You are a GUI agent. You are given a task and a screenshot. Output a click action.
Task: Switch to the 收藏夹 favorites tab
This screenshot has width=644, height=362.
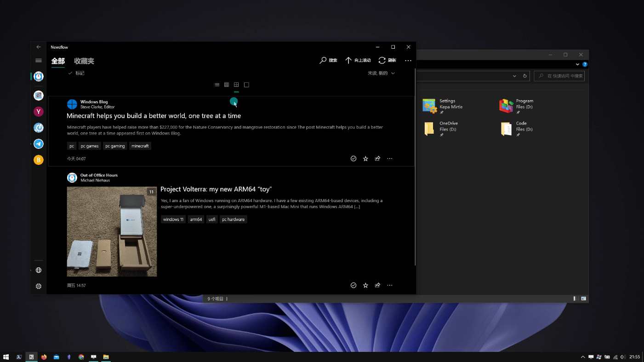(x=84, y=61)
